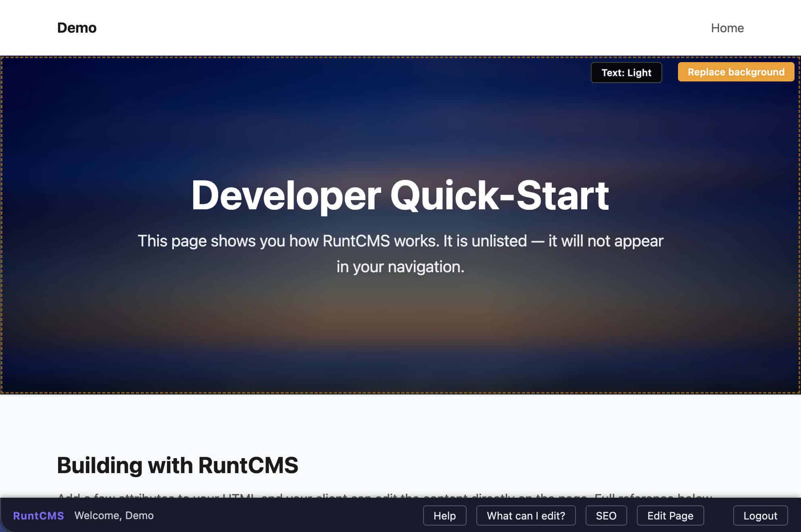Image resolution: width=801 pixels, height=532 pixels.
Task: Log out of RuntCMS
Action: tap(760, 515)
